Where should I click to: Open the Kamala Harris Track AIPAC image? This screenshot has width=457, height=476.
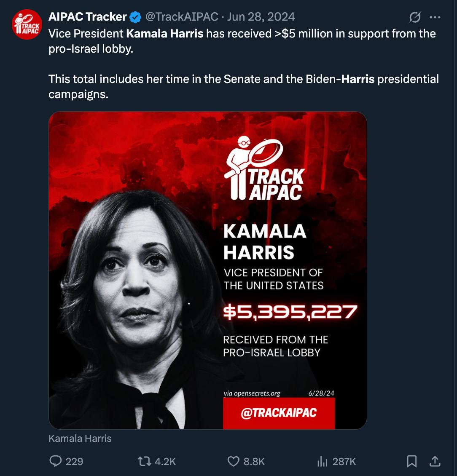pyautogui.click(x=207, y=270)
